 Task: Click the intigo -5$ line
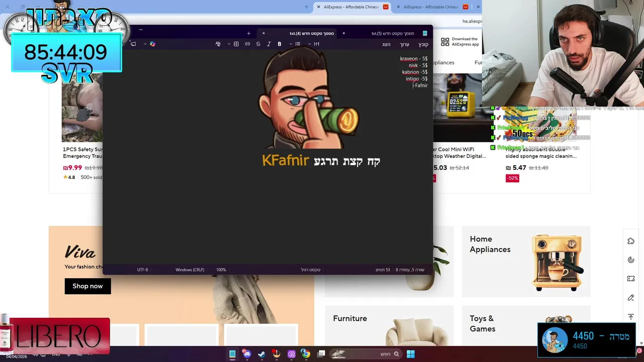(x=417, y=79)
